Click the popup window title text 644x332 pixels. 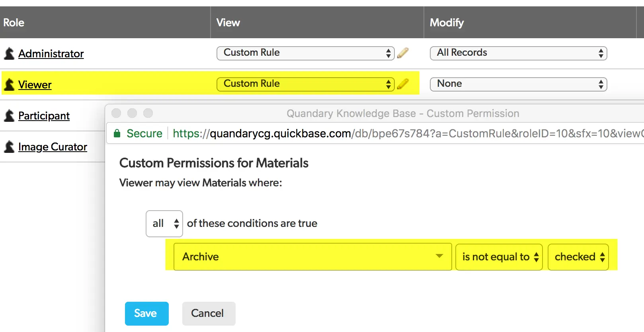(x=403, y=113)
